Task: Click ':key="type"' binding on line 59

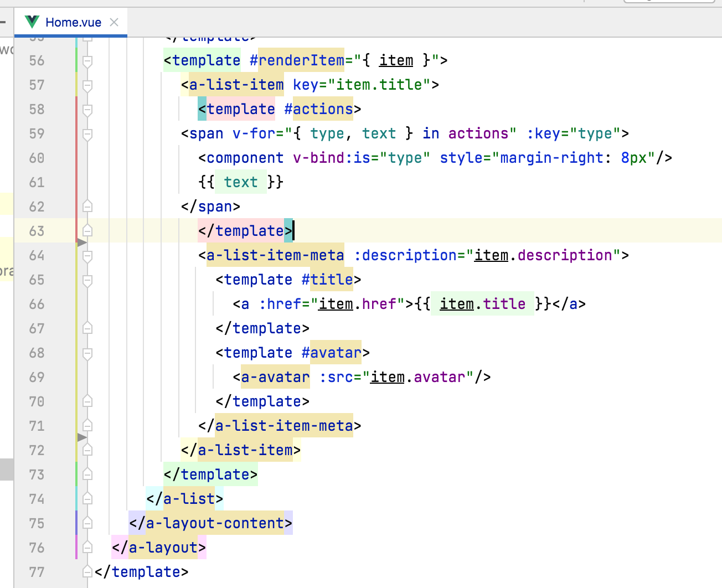Action: [x=573, y=133]
